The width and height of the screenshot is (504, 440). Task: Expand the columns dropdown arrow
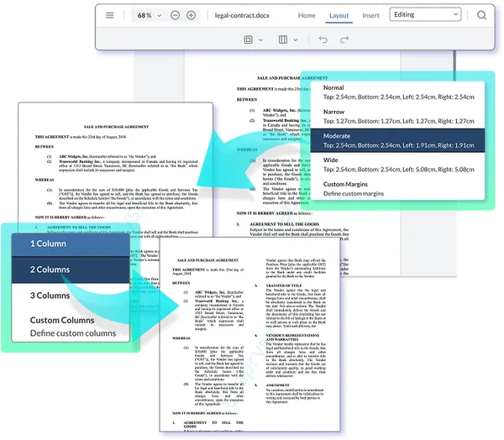coord(296,39)
